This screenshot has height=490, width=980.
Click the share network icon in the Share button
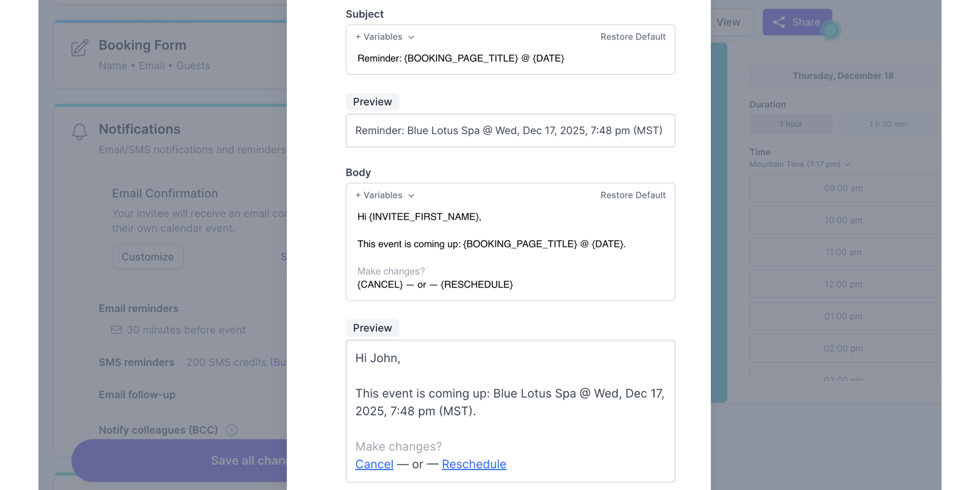click(x=779, y=22)
